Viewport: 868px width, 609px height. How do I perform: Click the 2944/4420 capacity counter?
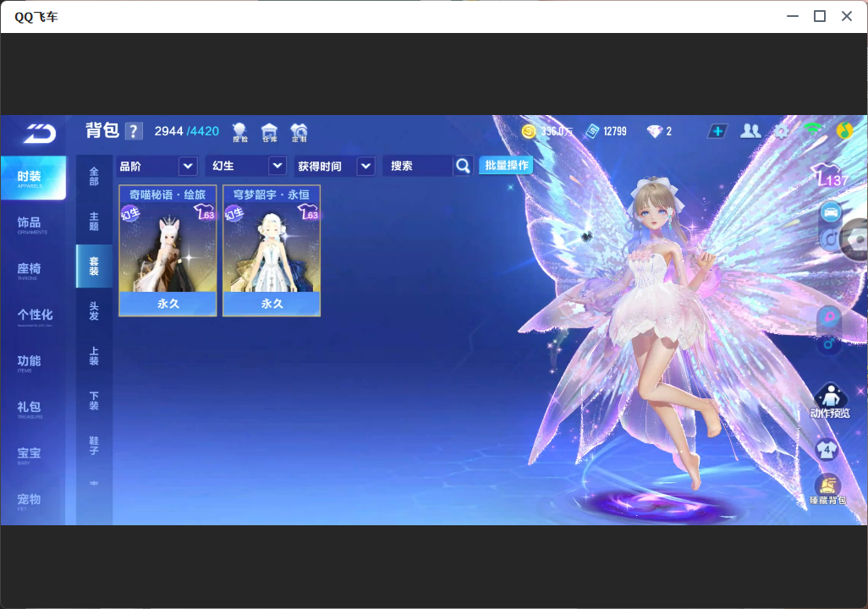click(x=187, y=131)
